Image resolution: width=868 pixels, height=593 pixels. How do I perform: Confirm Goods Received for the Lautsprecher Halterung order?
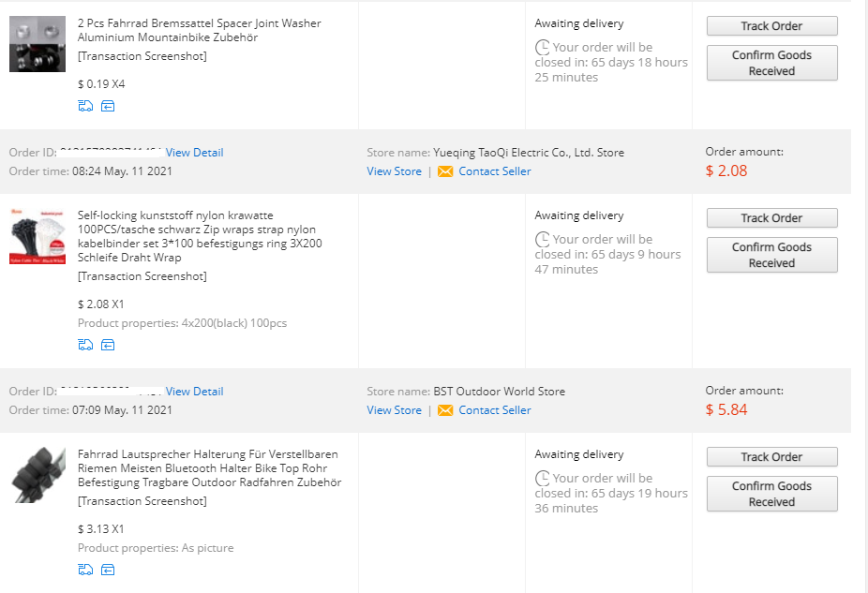771,494
